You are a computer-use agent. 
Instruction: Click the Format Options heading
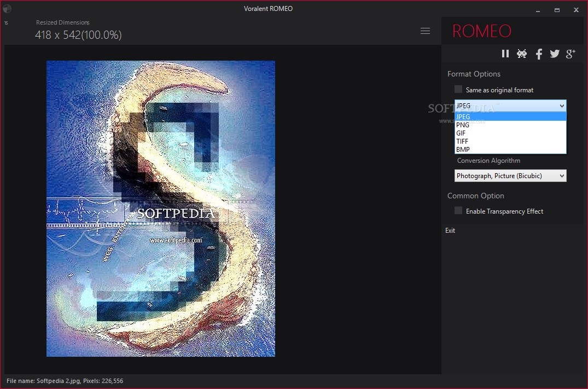point(474,74)
